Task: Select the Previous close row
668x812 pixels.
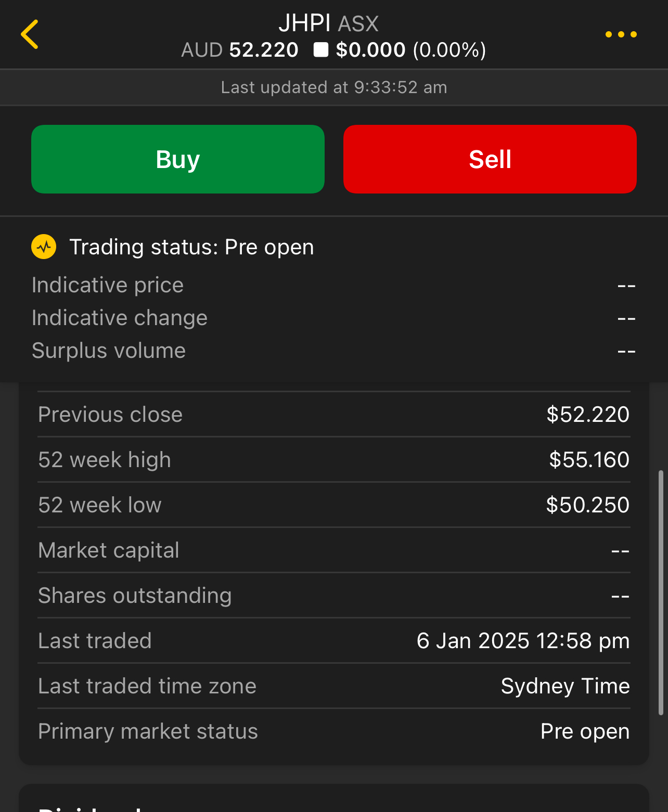Action: [334, 415]
